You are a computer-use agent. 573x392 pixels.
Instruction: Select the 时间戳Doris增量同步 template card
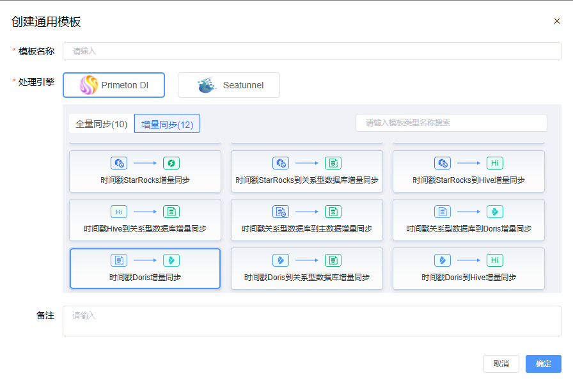pos(145,269)
